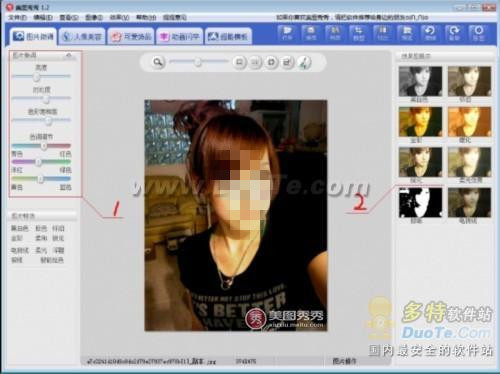Collapse the image parameters panel with its arrow
The width and height of the screenshot is (500, 374).
(x=69, y=55)
